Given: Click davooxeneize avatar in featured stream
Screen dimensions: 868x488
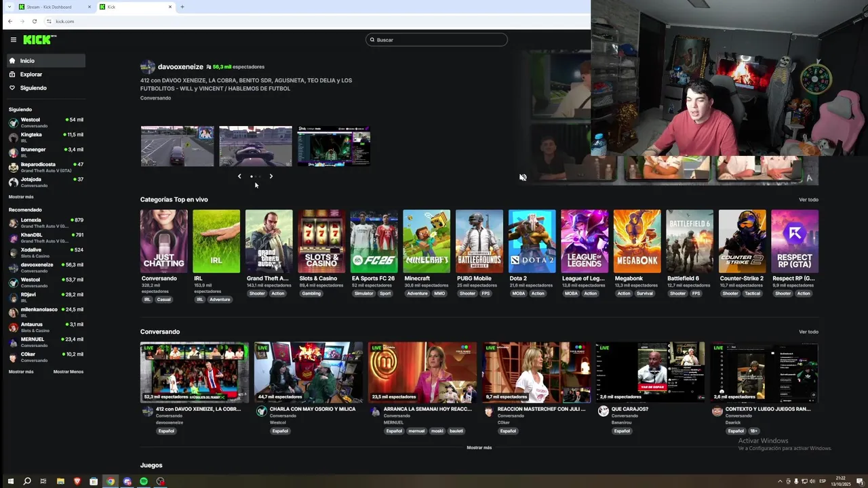Looking at the screenshot, I should tap(147, 67).
